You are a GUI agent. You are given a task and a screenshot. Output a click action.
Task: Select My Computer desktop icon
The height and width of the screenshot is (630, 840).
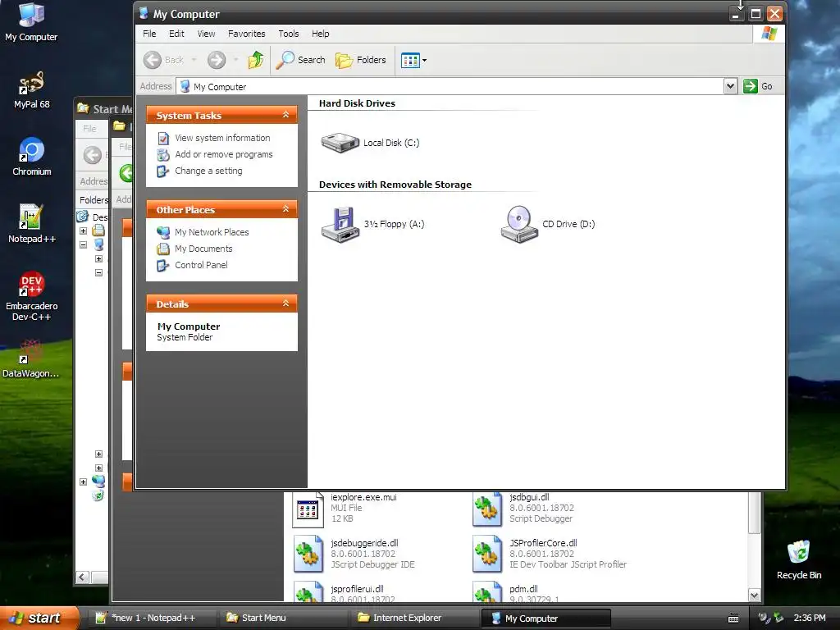click(31, 22)
